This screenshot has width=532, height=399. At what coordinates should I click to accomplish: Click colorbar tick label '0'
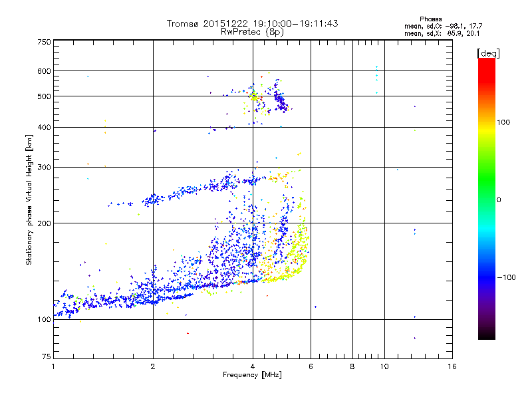pos(499,200)
